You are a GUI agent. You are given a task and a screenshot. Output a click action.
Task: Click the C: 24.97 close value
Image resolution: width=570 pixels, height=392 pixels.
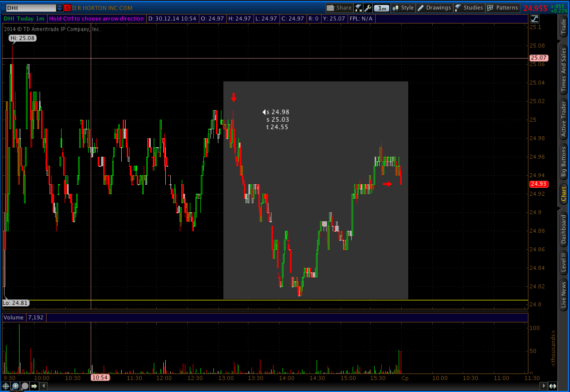[293, 19]
